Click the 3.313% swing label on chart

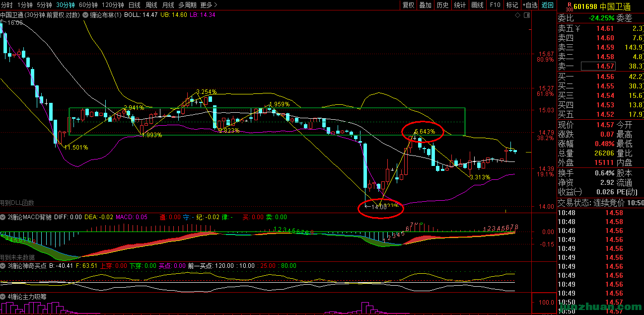[480, 177]
